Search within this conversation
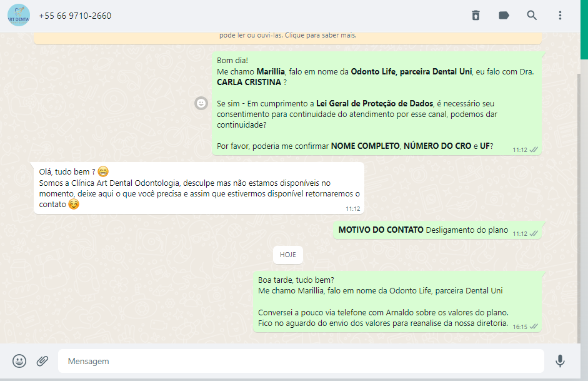The image size is (588, 381). 532,16
